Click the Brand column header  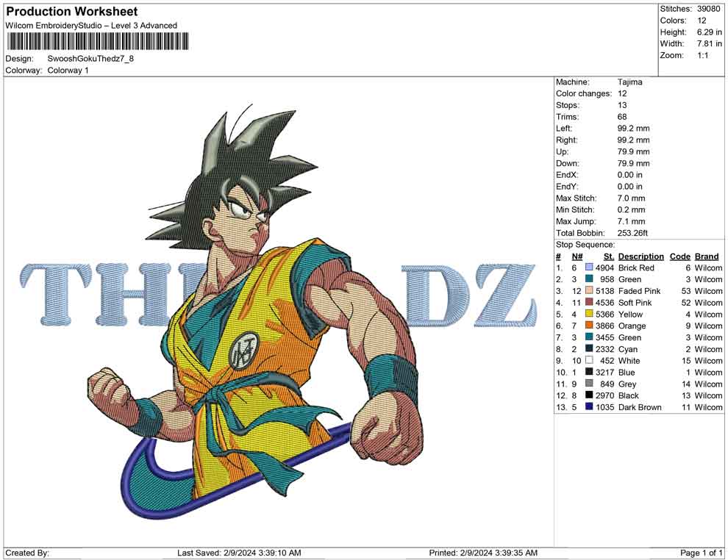(x=707, y=256)
